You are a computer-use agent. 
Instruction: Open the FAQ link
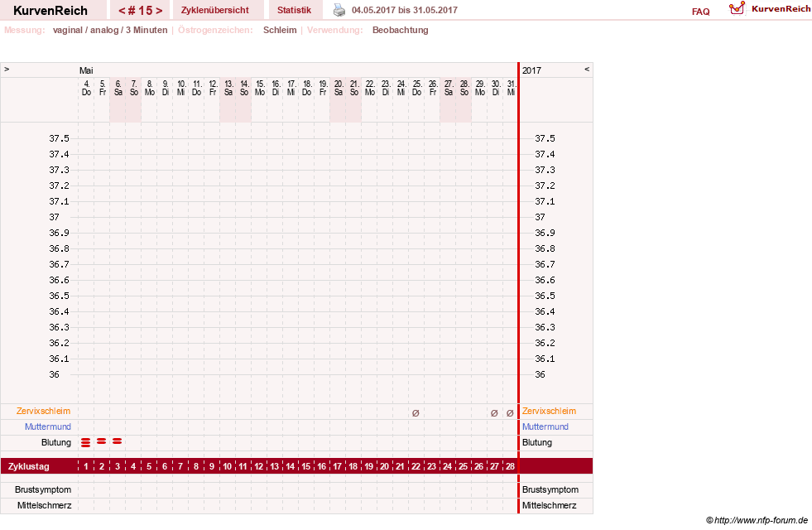tap(700, 12)
